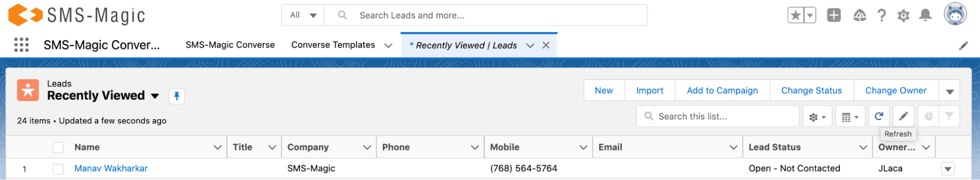
Task: Check the Manav Wakharkar row checkbox
Action: [58, 169]
